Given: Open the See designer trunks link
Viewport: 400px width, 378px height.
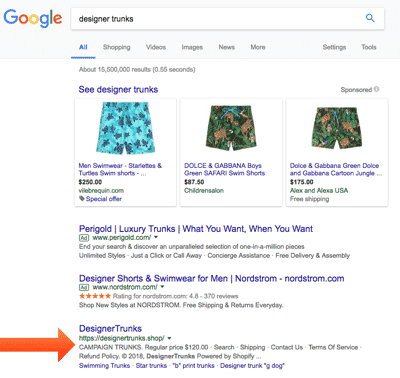Looking at the screenshot, I should [x=118, y=90].
